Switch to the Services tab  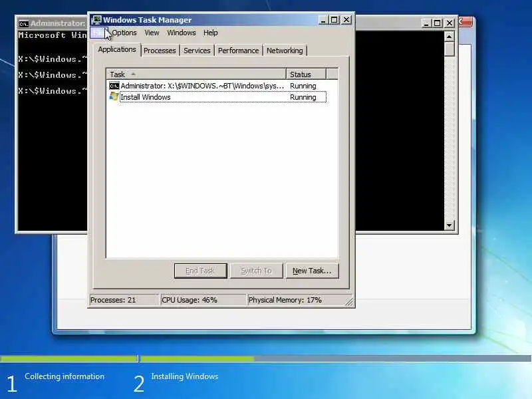click(x=197, y=51)
